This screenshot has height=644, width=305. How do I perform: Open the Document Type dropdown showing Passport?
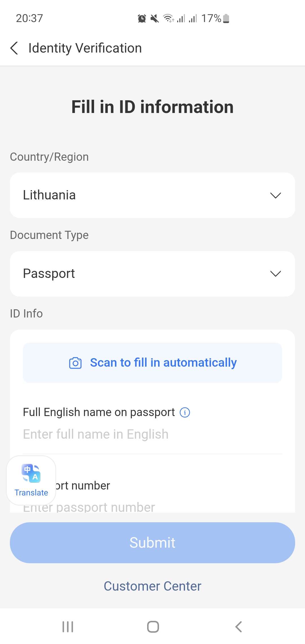click(152, 273)
